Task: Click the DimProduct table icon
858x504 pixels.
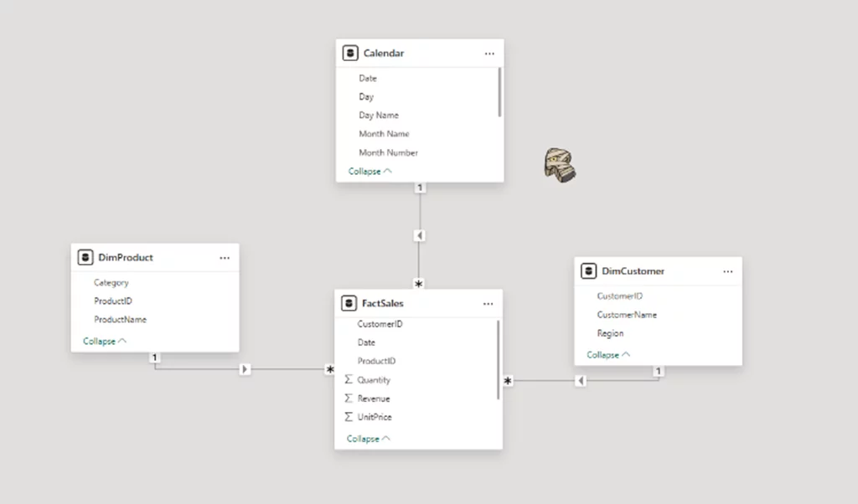Action: (85, 257)
